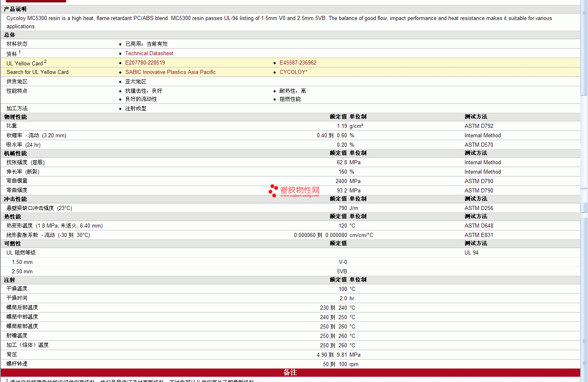
Task: Click the 抗撞击性，良好 feature
Action: [144, 91]
